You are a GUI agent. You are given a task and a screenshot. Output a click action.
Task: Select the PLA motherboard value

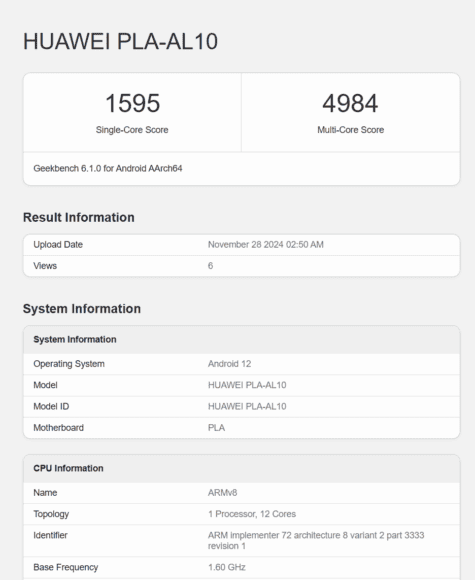[x=216, y=428]
